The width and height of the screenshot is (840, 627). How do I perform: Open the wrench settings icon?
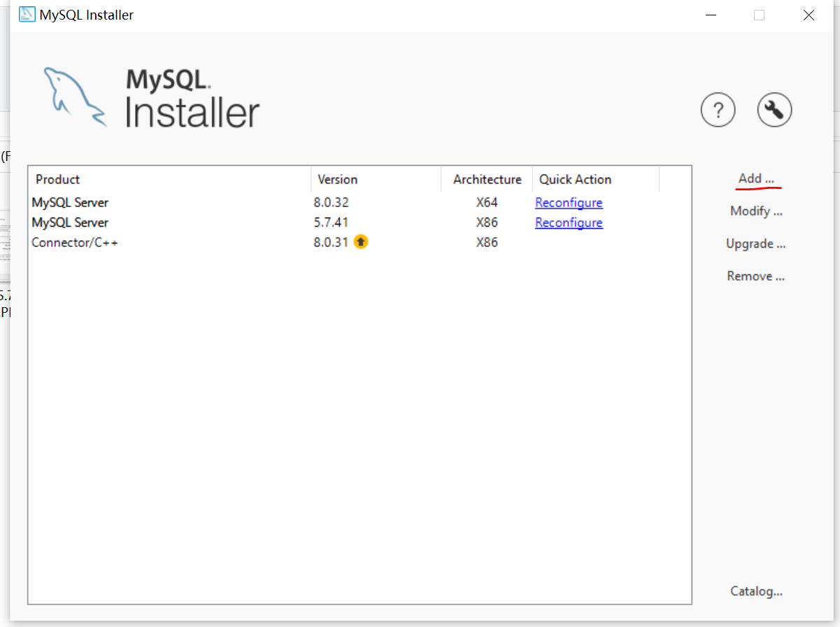(774, 110)
